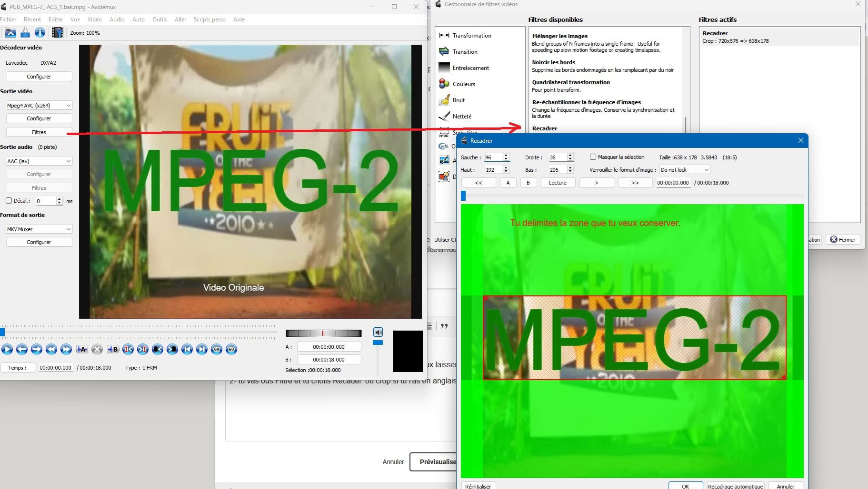The width and height of the screenshot is (868, 489).
Task: Set selection end marker B
Action: point(113,349)
